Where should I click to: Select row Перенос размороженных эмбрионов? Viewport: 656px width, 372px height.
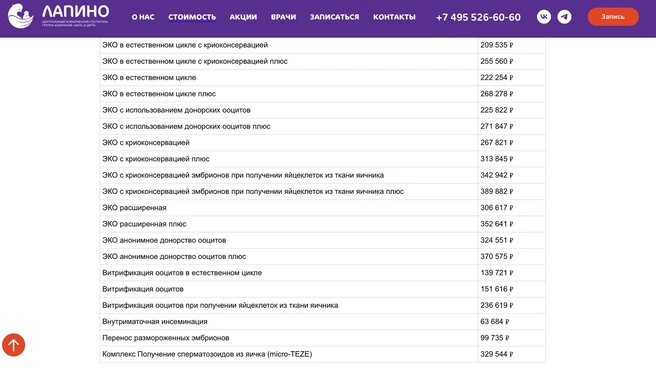322,338
